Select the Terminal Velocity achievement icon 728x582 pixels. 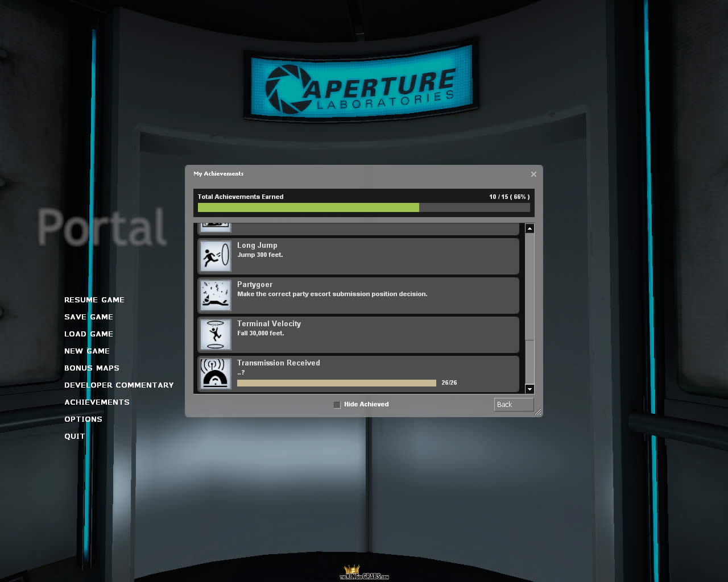click(x=216, y=334)
